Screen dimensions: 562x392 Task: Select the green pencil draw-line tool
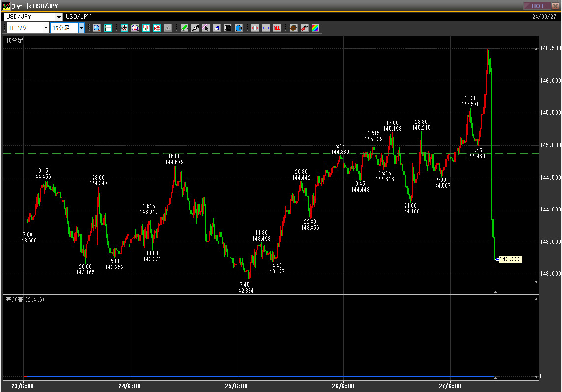click(184, 28)
